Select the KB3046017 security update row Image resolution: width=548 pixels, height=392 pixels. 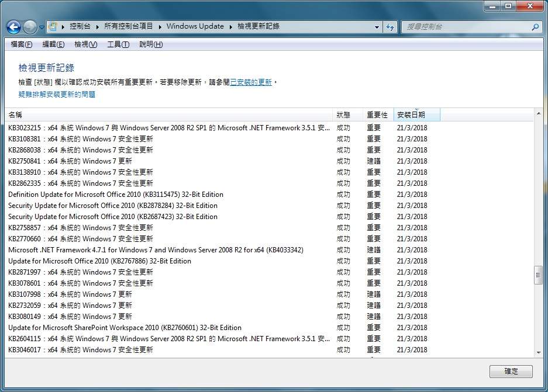[x=269, y=350]
